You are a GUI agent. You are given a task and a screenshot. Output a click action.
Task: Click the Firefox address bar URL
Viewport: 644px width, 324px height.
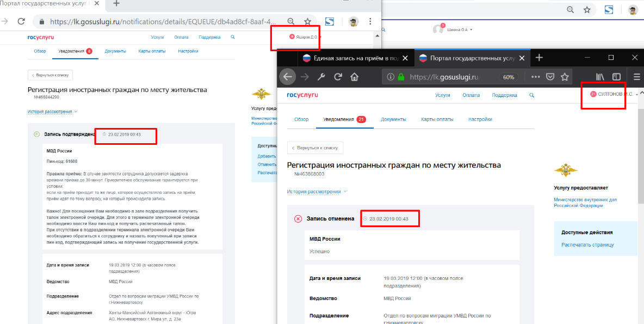coord(445,77)
